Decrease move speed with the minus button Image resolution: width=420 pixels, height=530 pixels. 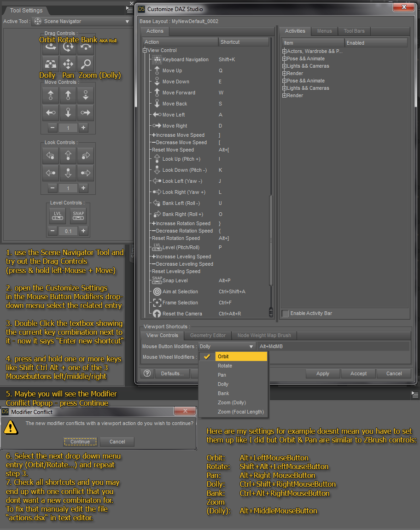[x=52, y=128]
